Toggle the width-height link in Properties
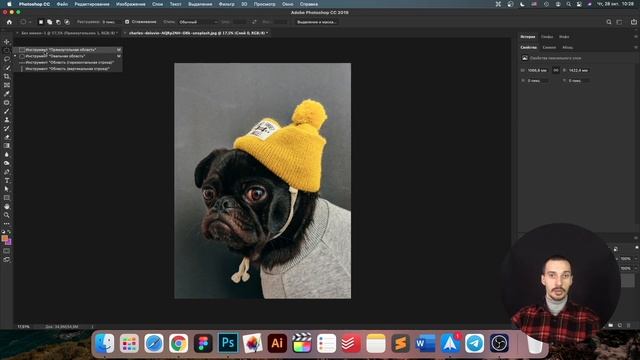The width and height of the screenshot is (640, 360). click(556, 70)
